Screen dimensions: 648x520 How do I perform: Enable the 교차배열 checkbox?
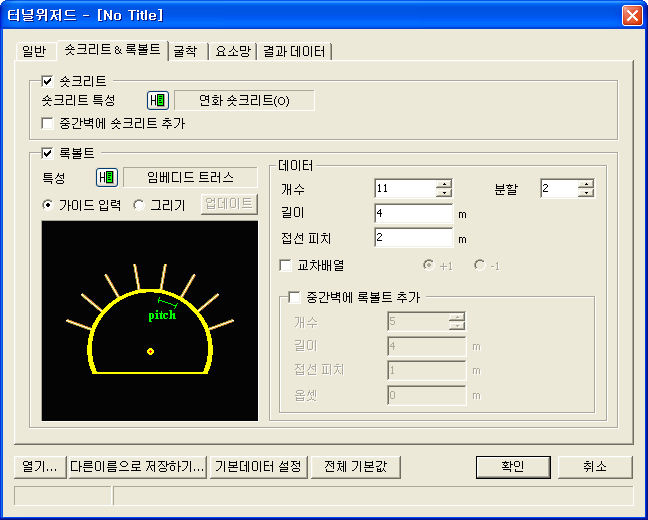pyautogui.click(x=287, y=265)
